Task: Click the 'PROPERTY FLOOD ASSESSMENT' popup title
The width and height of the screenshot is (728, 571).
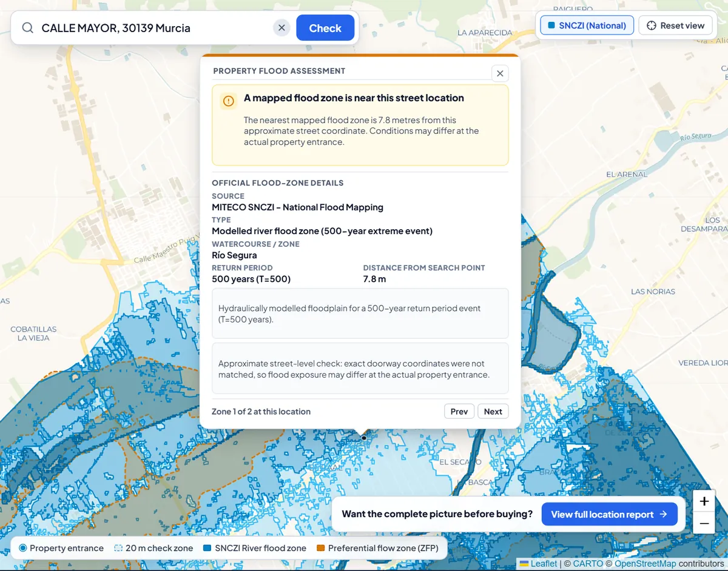Action: click(279, 71)
